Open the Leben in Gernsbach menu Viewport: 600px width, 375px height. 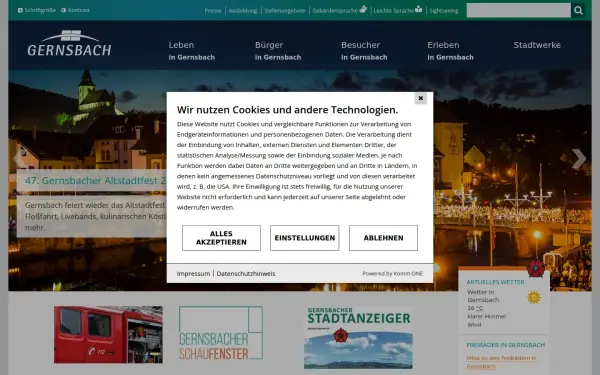tap(192, 51)
